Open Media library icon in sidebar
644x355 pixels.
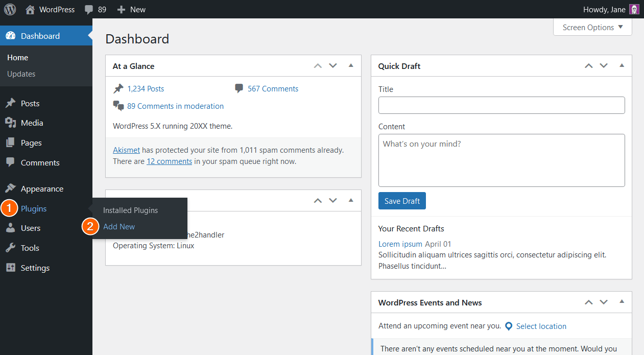[x=10, y=123]
